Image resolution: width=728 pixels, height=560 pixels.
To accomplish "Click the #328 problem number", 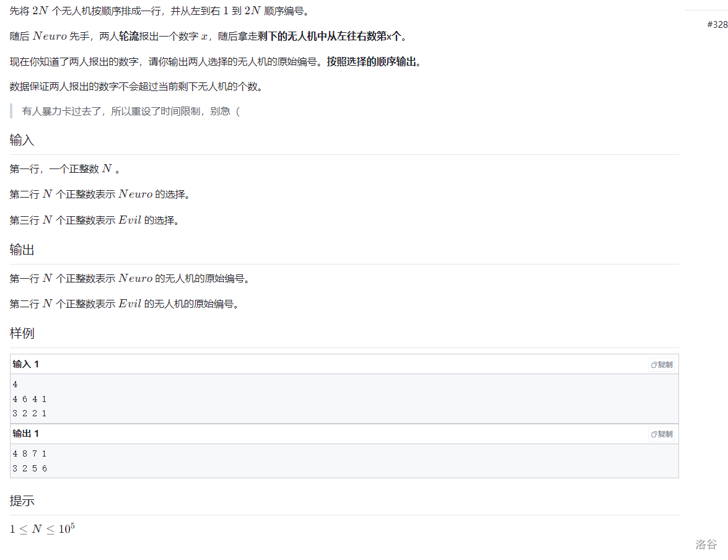I will [717, 24].
